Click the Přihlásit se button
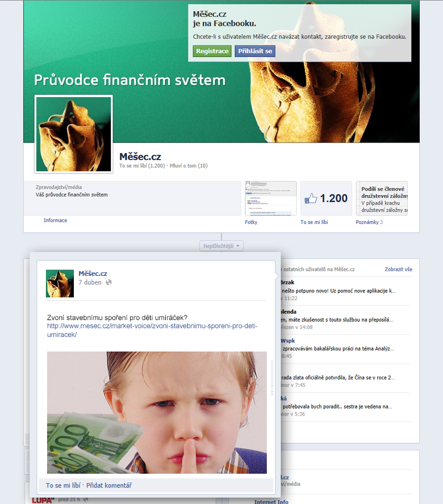 click(255, 51)
